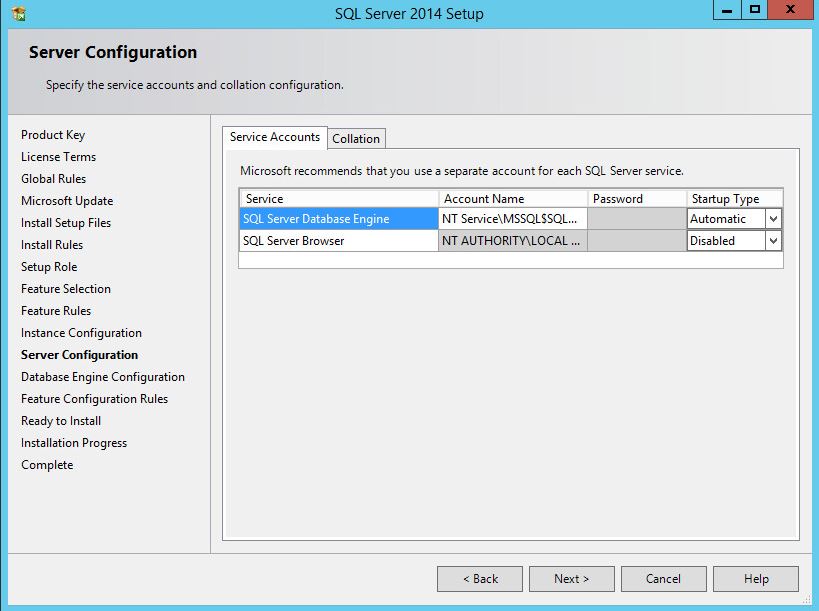The height and width of the screenshot is (611, 819).
Task: Click the Startup Type column header
Action: click(x=734, y=199)
